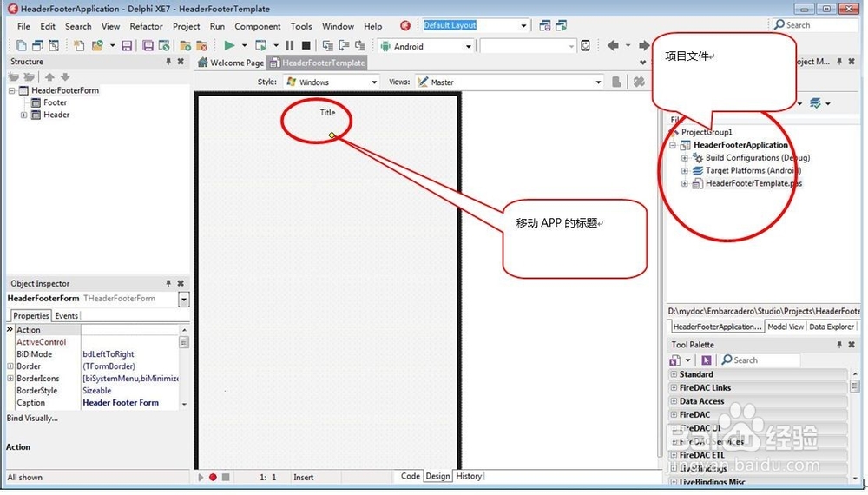Expand Target Platforms in Project Manager
Screen dimensions: 868x495
pos(685,170)
